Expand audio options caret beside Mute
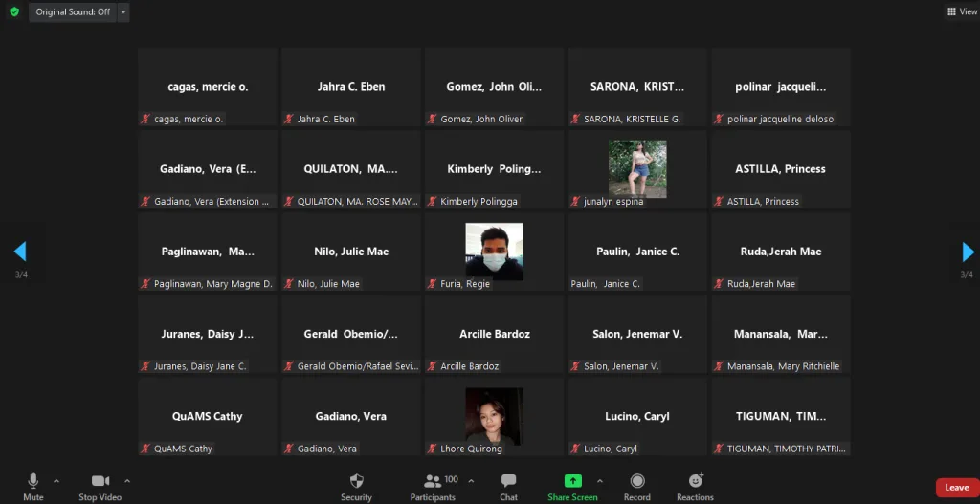This screenshot has width=980, height=504. [x=56, y=480]
